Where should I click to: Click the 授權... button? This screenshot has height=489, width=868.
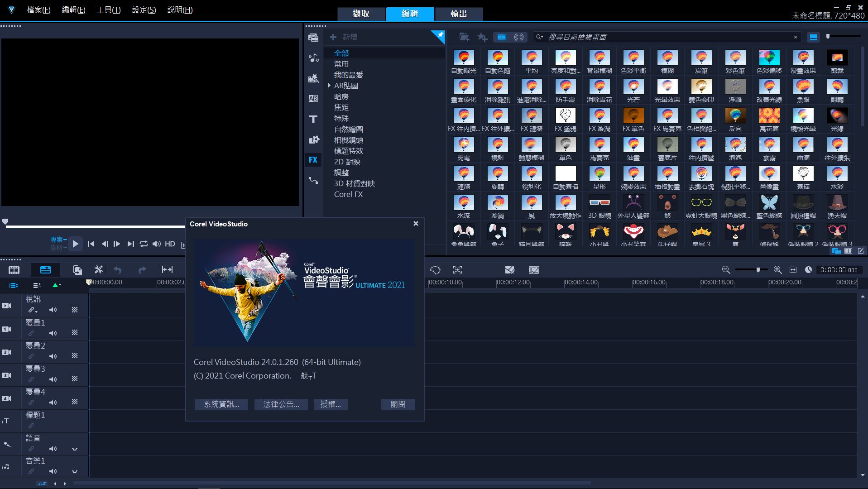tap(331, 404)
